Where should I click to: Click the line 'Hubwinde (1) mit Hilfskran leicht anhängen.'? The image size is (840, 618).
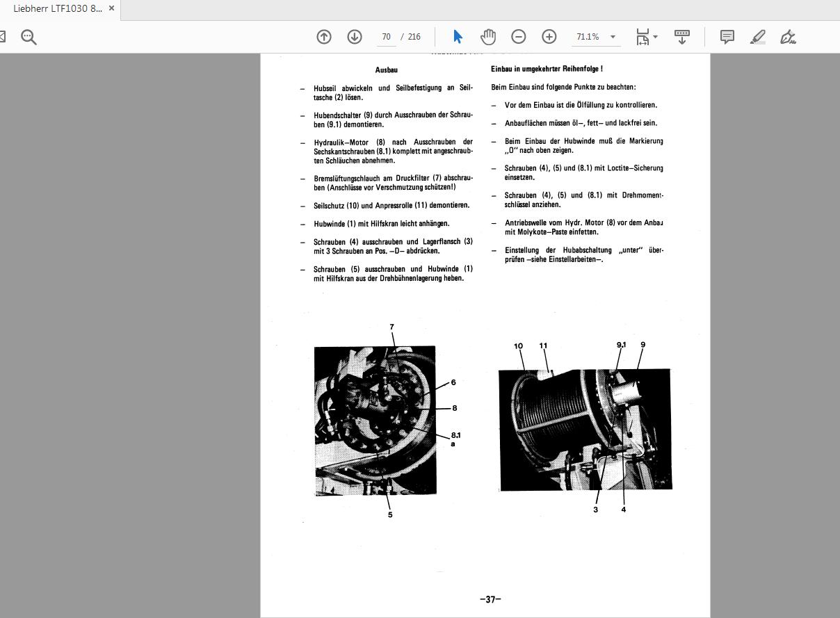click(382, 223)
